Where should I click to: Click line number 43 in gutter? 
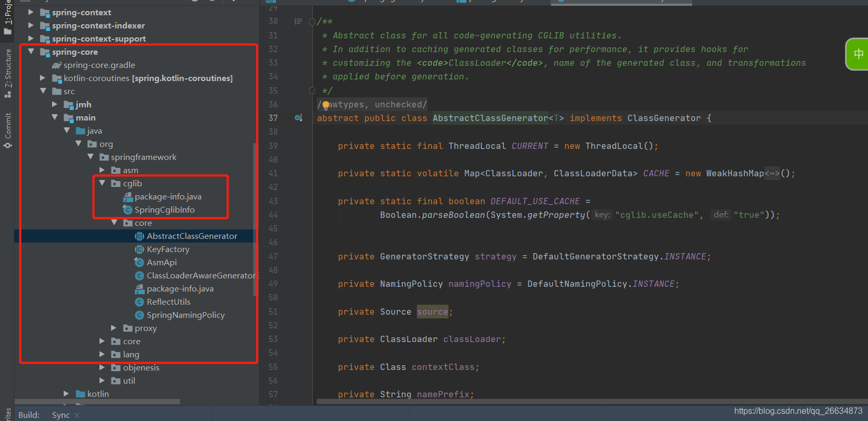click(273, 201)
